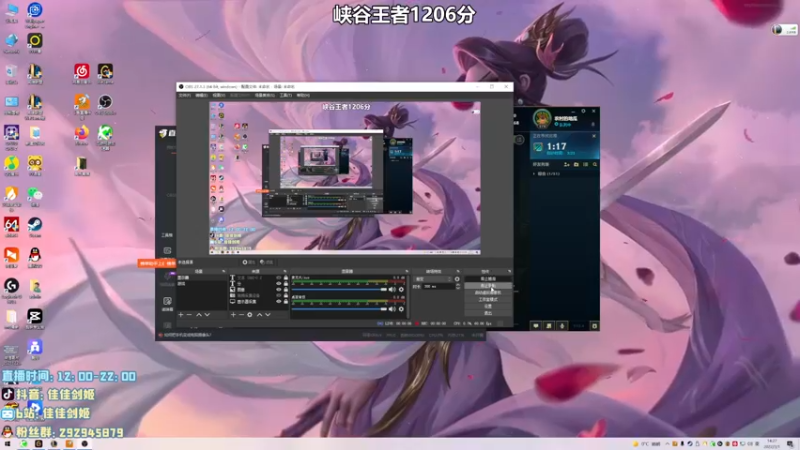Remove selected source with the minus icon
Image resolution: width=800 pixels, height=450 pixels.
click(241, 315)
